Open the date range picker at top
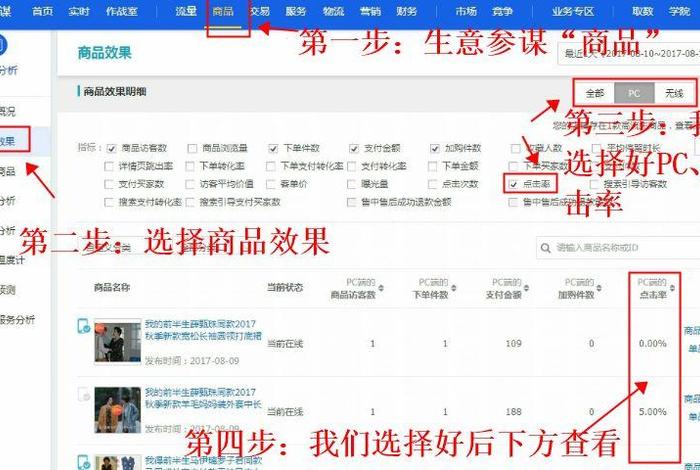 [629, 54]
